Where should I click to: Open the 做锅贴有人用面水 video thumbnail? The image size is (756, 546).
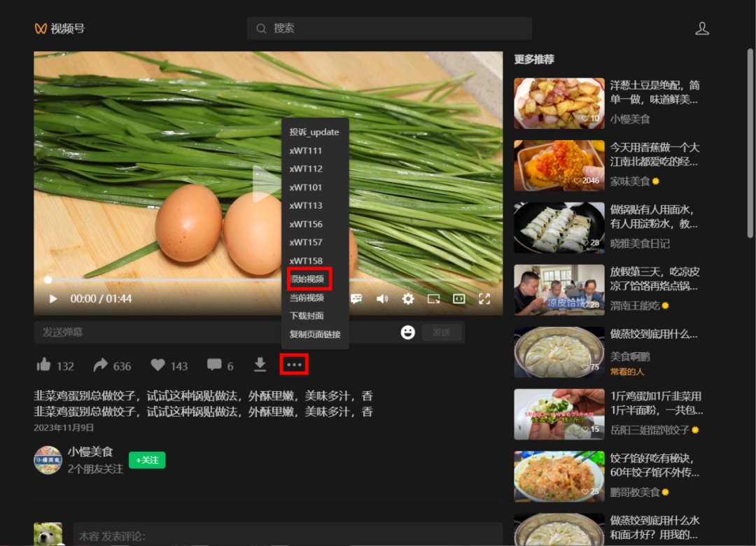(x=559, y=227)
